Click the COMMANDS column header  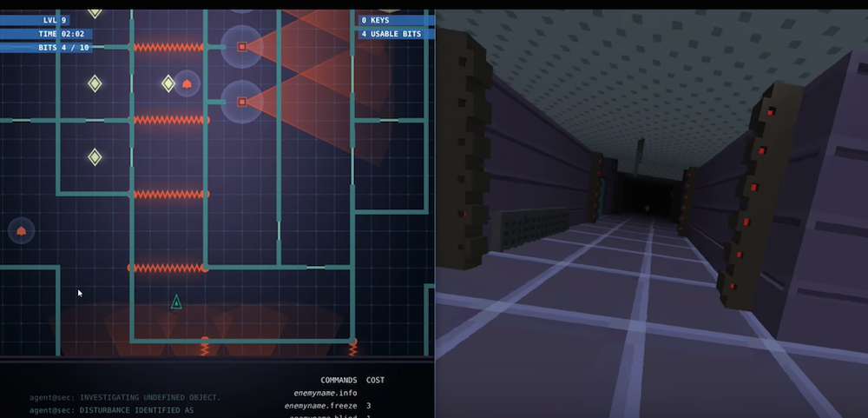pyautogui.click(x=339, y=381)
